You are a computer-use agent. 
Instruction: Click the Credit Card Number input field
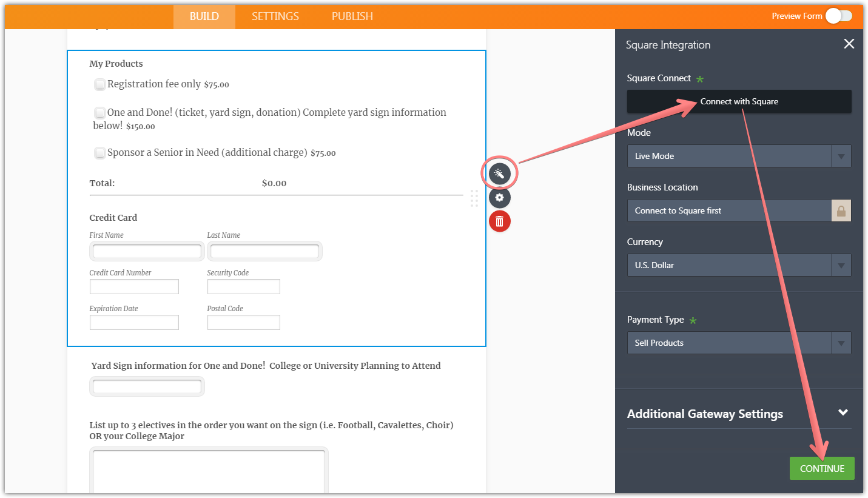(134, 286)
